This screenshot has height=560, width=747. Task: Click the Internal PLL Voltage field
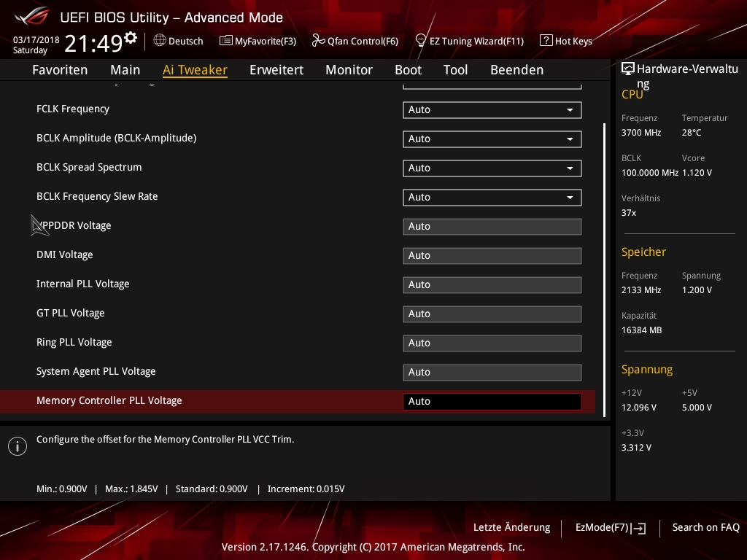coord(492,285)
